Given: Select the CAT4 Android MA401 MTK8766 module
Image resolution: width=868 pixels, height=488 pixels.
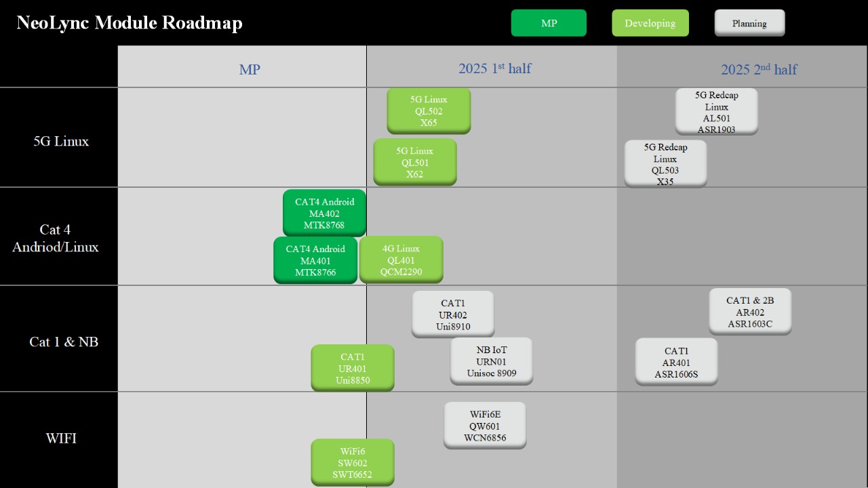Looking at the screenshot, I should 315,260.
